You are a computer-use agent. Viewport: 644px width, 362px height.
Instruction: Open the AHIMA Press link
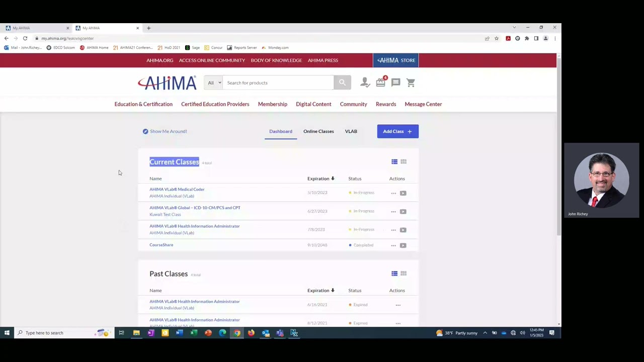coord(323,60)
